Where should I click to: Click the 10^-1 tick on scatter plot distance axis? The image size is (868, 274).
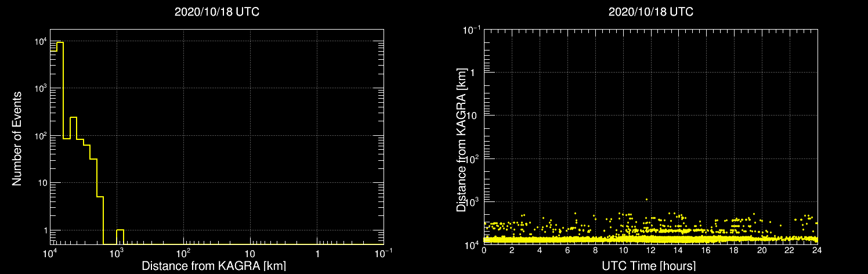tap(471, 29)
